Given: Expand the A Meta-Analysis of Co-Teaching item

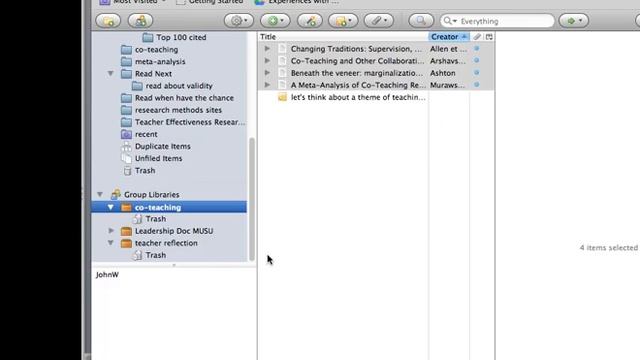Looking at the screenshot, I should pyautogui.click(x=267, y=85).
